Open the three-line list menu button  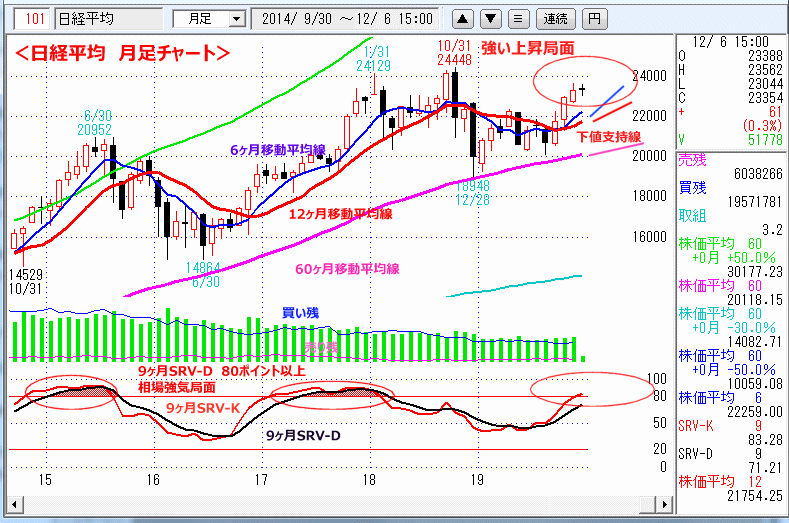[x=517, y=19]
